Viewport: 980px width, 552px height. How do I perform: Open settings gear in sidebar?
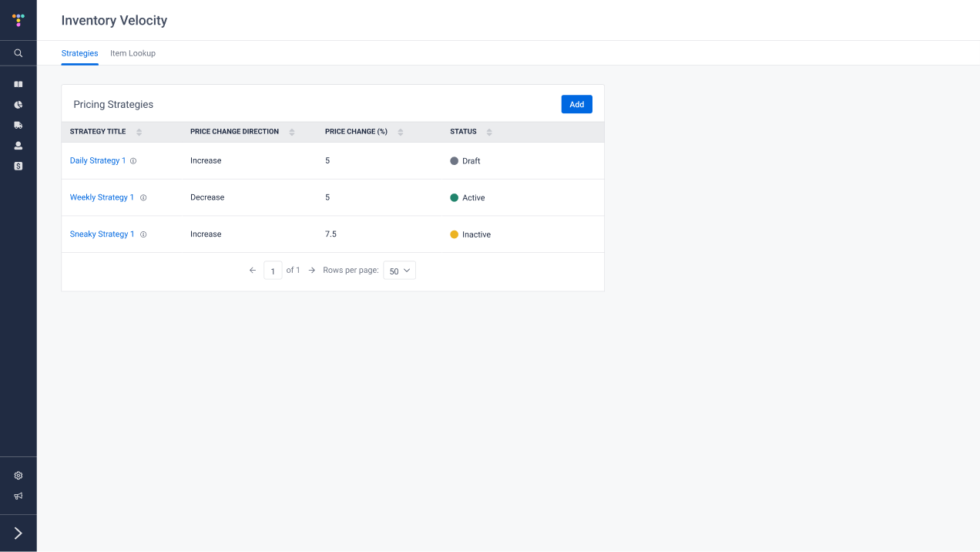pos(18,476)
